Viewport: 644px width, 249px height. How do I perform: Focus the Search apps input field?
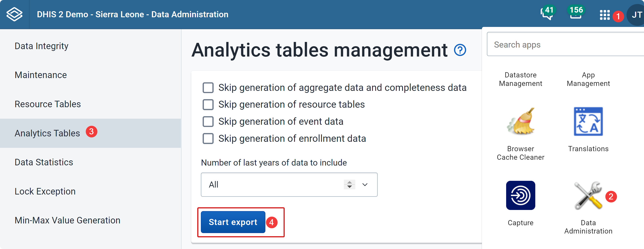(566, 44)
